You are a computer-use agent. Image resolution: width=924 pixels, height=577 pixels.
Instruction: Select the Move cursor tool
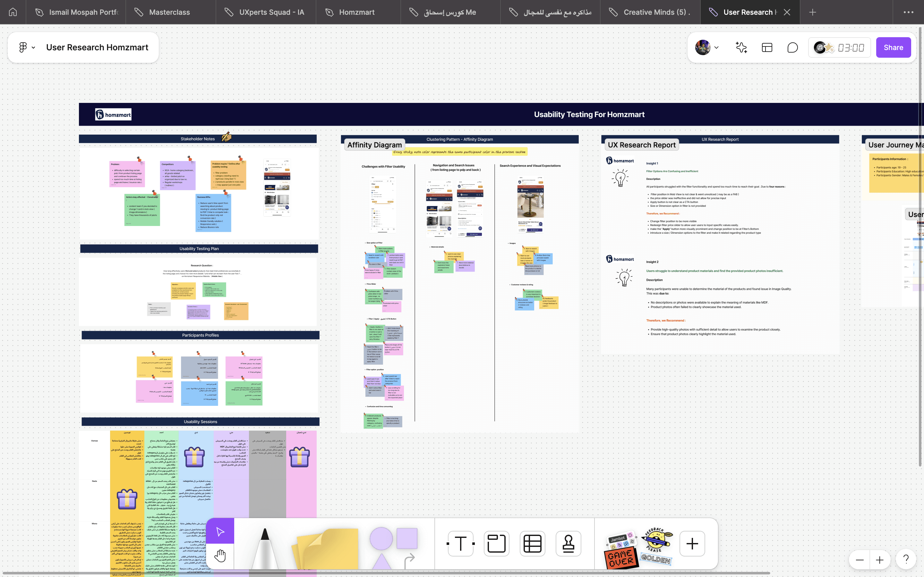pos(220,531)
